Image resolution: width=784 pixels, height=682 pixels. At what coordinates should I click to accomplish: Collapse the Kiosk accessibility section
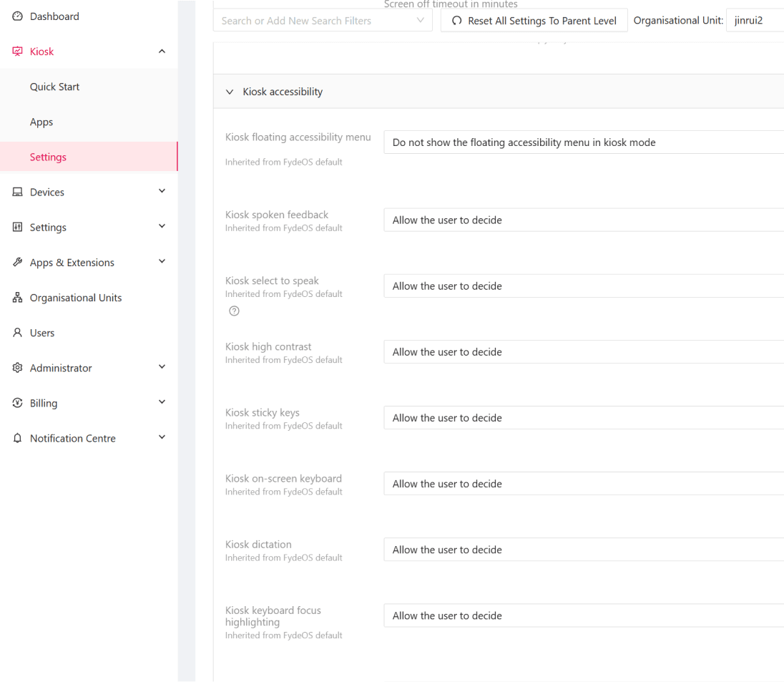[x=230, y=92]
